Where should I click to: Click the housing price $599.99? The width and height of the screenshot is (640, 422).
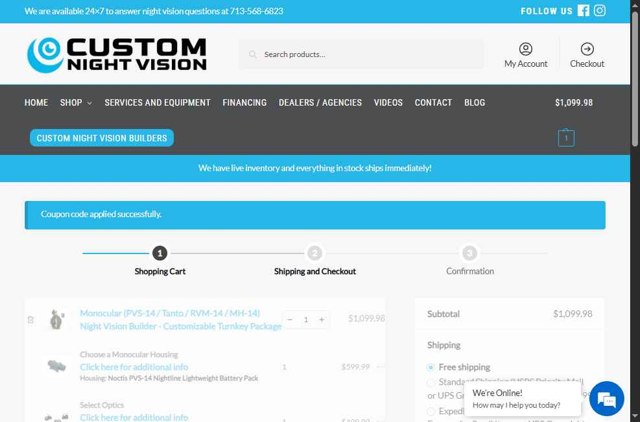tap(356, 367)
